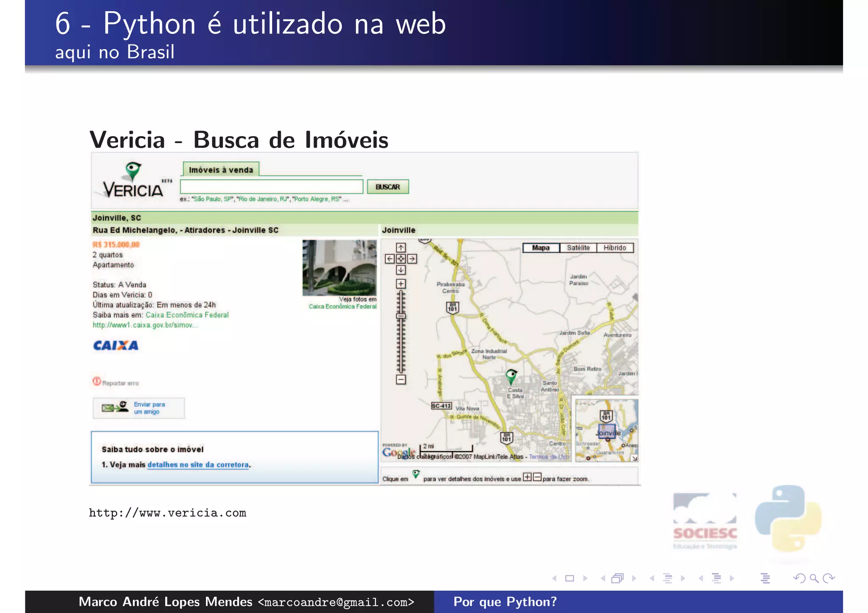
Task: Click the http://www.vericia.com URL text
Action: pyautogui.click(x=167, y=513)
